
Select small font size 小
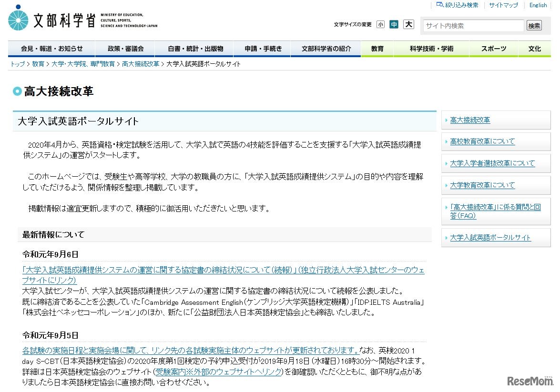click(x=380, y=24)
